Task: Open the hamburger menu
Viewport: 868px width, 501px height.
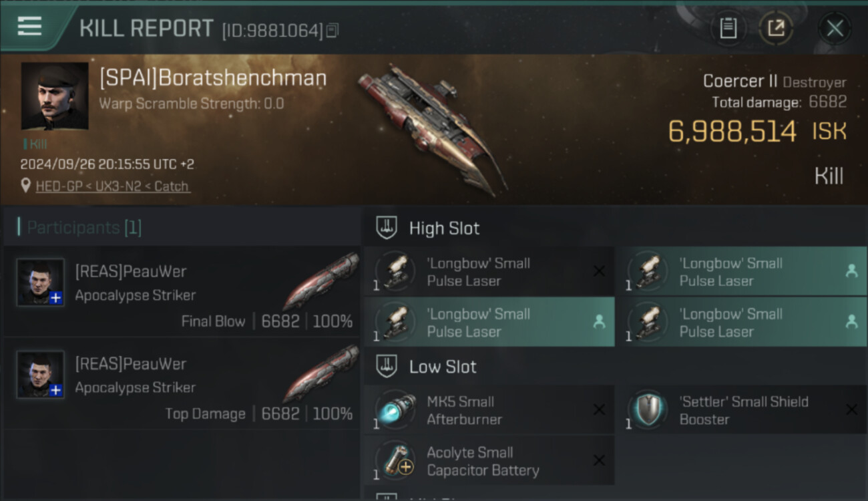Action: 29,27
